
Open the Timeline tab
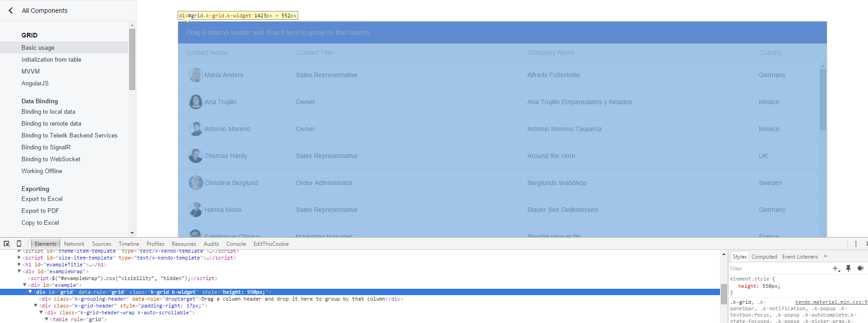coord(129,244)
